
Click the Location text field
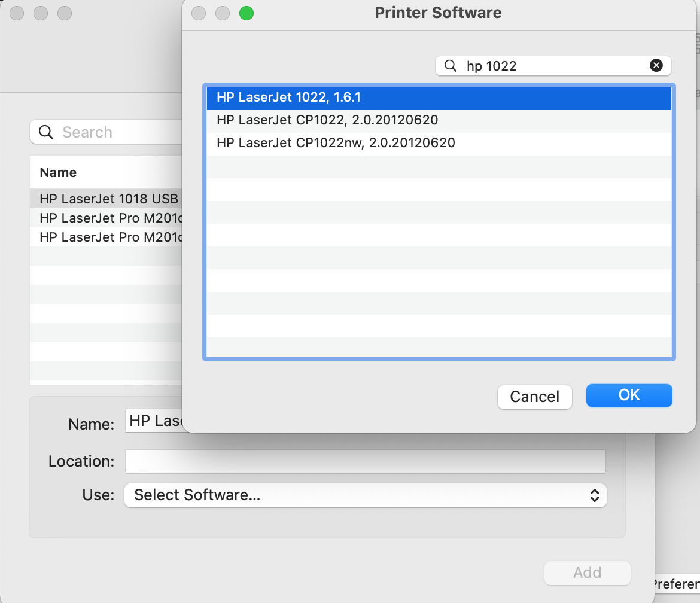365,461
